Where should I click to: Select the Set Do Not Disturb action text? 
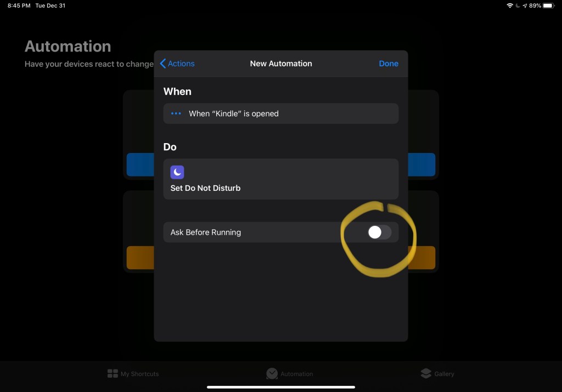pyautogui.click(x=205, y=188)
